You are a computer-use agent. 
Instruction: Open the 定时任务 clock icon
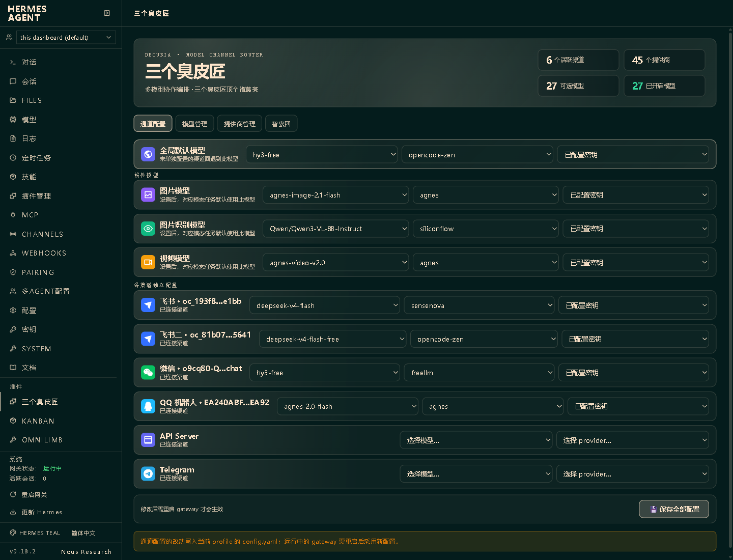coord(13,158)
